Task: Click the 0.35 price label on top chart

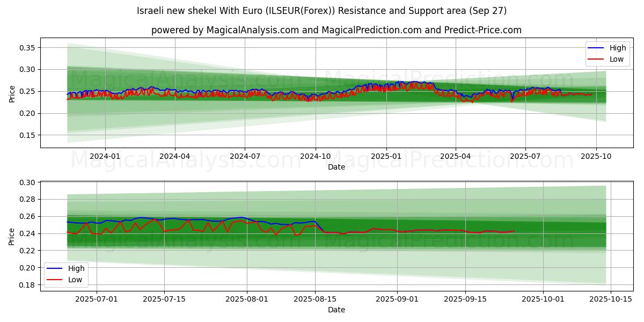Action: coord(28,48)
